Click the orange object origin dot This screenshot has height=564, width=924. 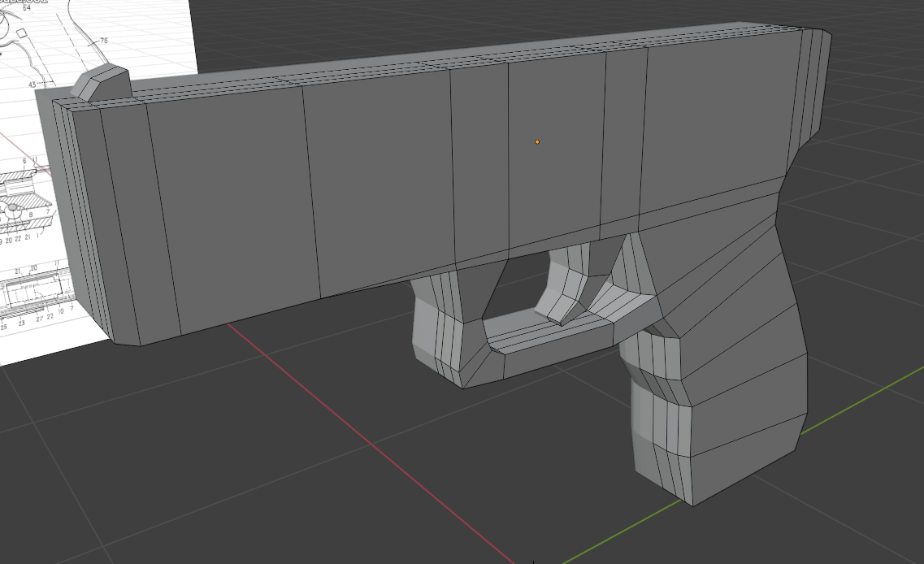(x=537, y=142)
